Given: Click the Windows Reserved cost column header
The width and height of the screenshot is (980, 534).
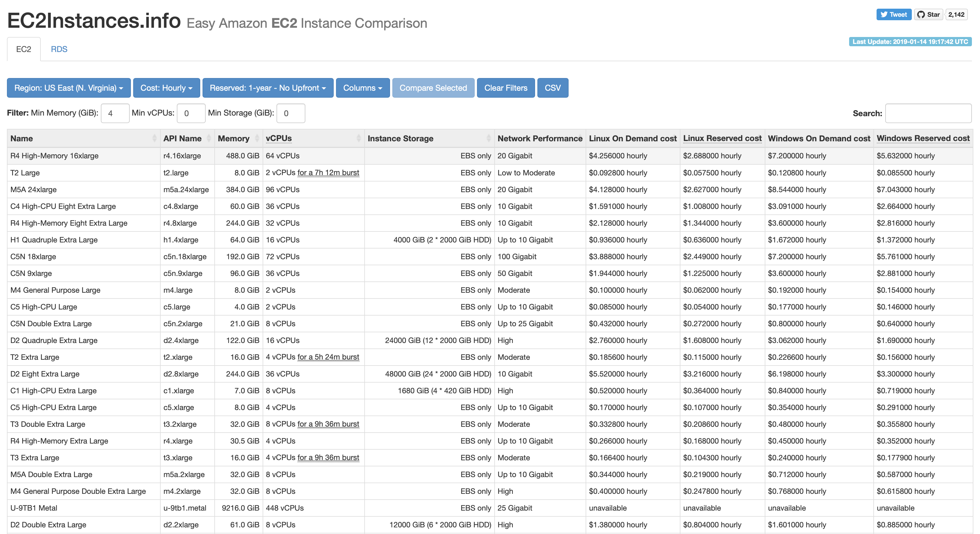Looking at the screenshot, I should click(x=923, y=138).
